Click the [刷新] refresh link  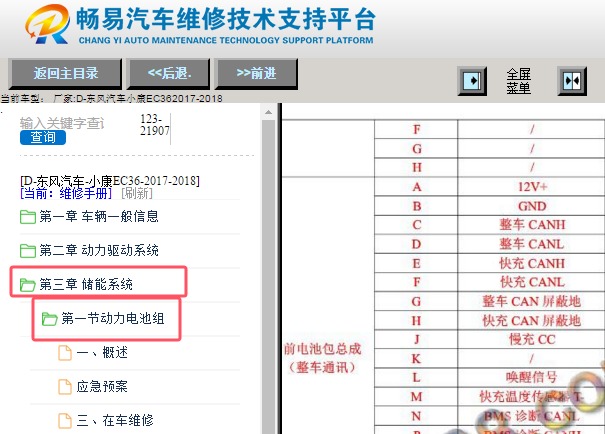(137, 193)
